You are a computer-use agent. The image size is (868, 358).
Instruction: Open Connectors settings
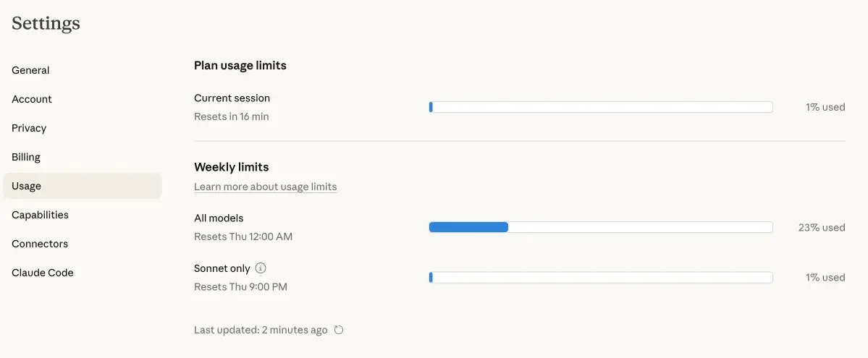point(40,244)
